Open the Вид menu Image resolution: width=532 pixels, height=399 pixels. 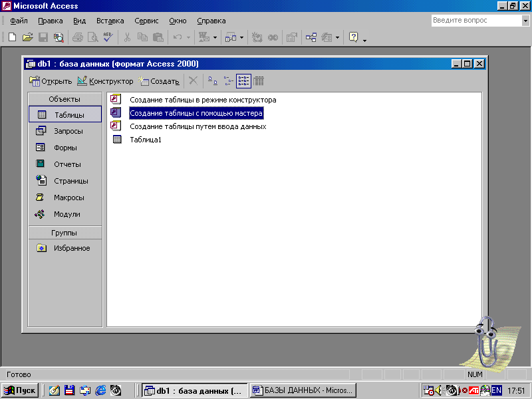click(x=79, y=21)
